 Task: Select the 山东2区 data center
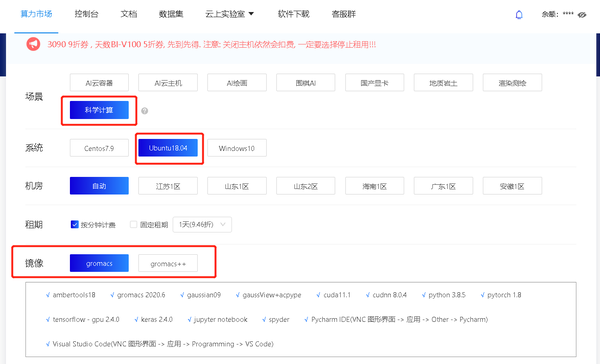pos(306,186)
